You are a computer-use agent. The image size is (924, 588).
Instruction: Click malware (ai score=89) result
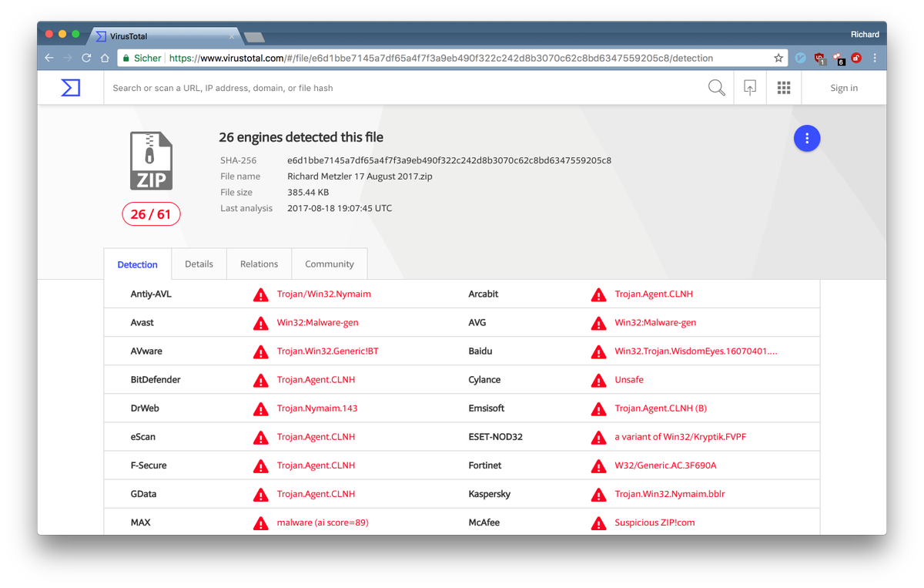tap(323, 522)
